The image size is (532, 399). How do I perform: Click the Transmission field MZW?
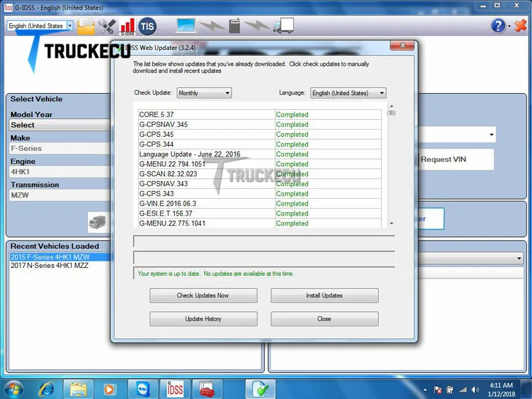point(60,195)
